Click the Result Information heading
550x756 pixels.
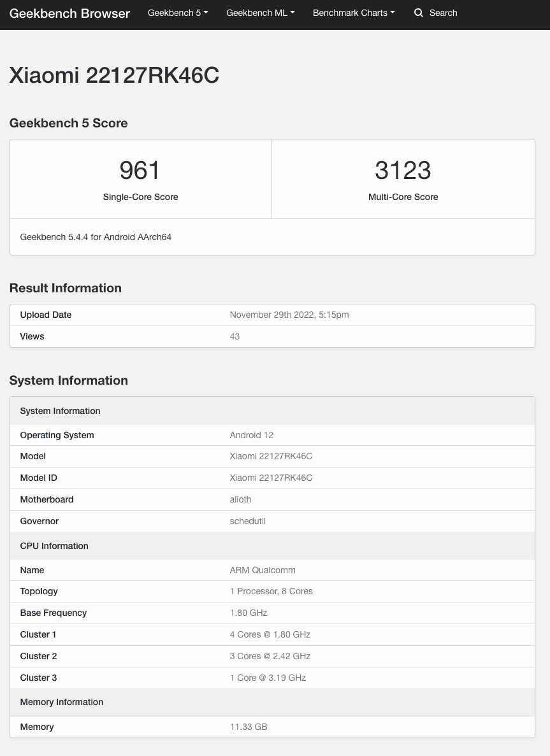pos(65,288)
